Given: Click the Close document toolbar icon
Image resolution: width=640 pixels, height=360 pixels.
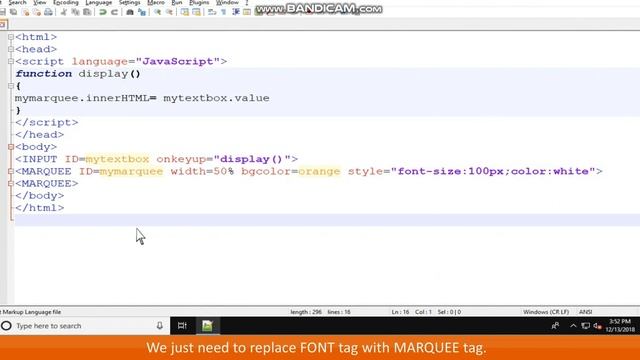Looking at the screenshot, I should pos(25,12).
